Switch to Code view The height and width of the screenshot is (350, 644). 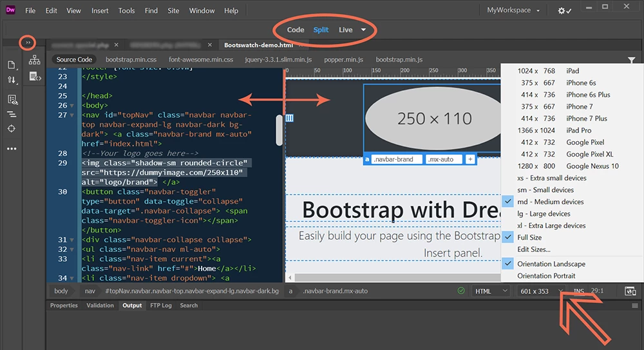tap(296, 30)
